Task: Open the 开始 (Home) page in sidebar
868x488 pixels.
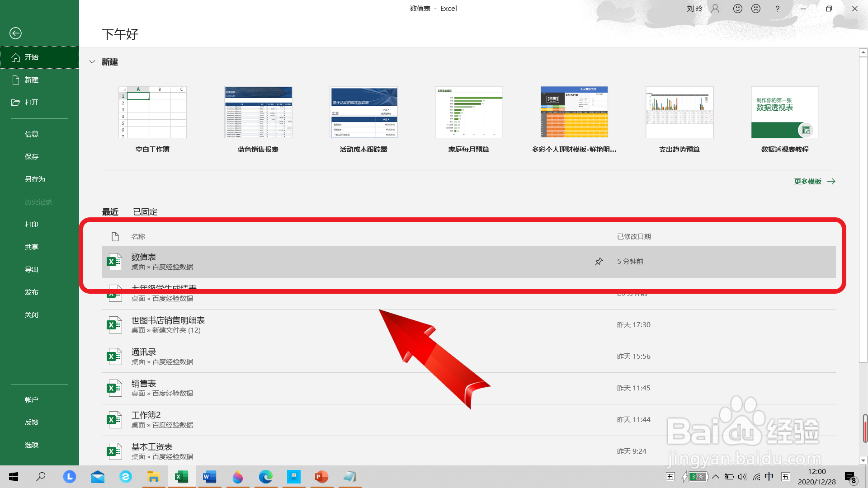Action: pyautogui.click(x=39, y=57)
